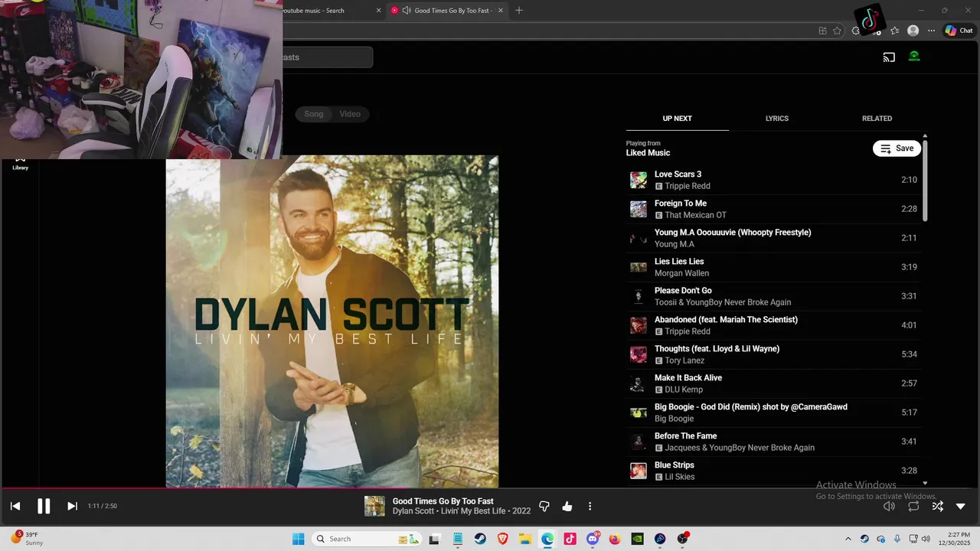Click the Good Times Go By Too Fast title

click(x=443, y=501)
